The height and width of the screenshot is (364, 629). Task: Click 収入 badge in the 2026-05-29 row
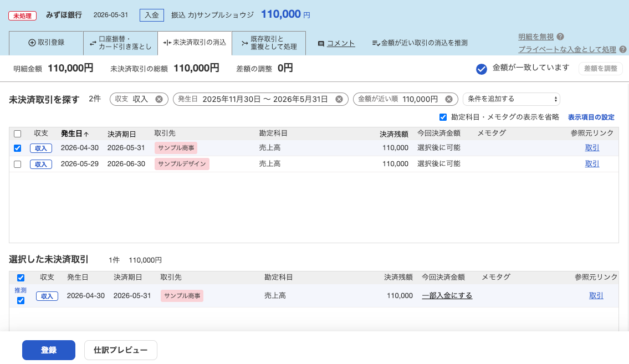tap(41, 164)
